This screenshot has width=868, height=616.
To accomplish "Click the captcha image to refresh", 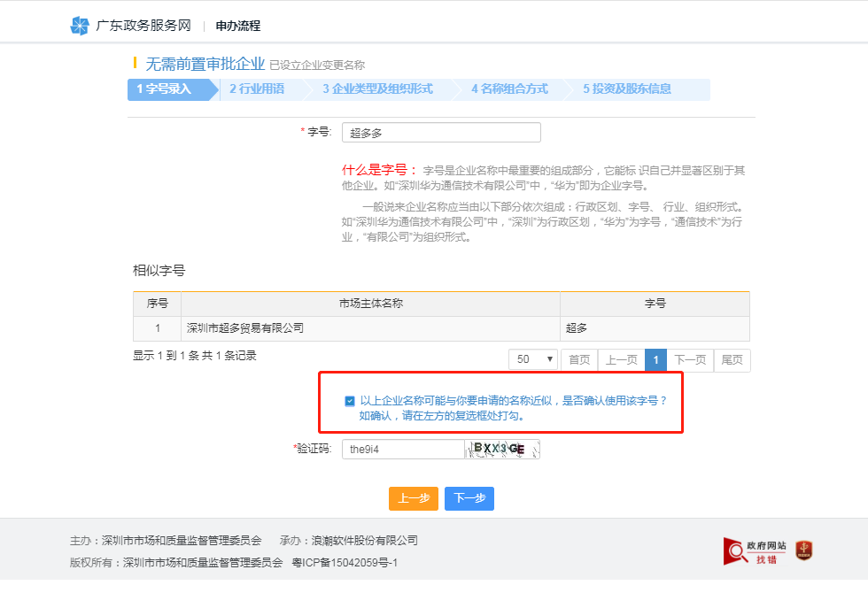I will [501, 449].
